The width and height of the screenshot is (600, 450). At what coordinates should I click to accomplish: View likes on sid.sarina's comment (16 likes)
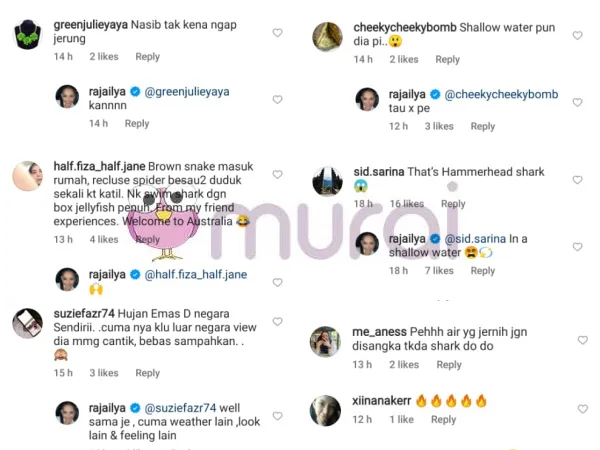[407, 204]
